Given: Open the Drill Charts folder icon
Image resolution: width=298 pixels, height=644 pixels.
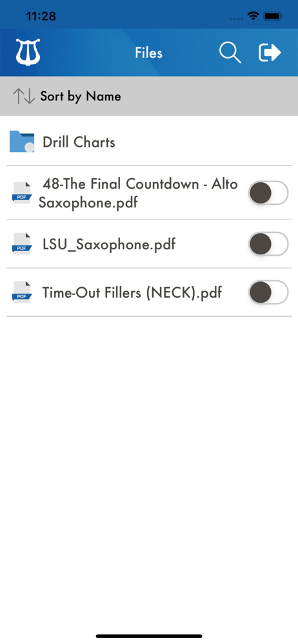Looking at the screenshot, I should point(22,142).
